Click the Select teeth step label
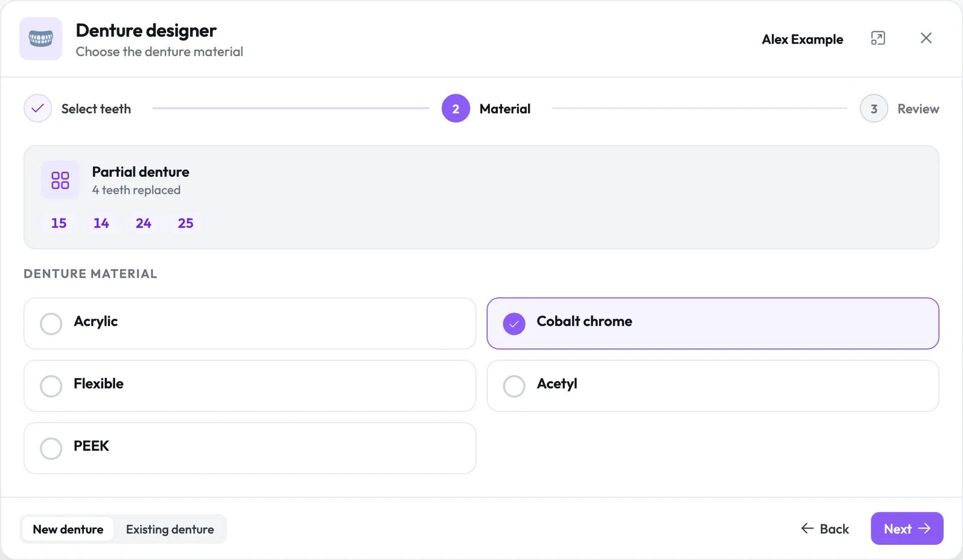 [x=96, y=109]
